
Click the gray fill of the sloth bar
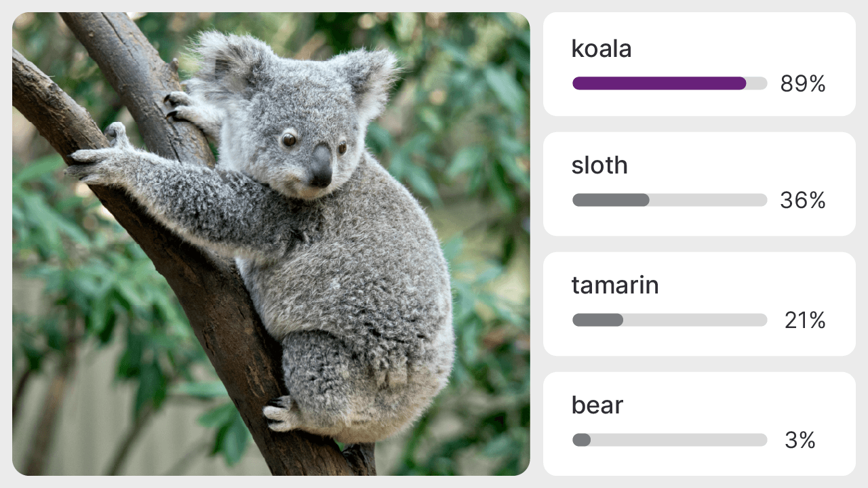[610, 200]
